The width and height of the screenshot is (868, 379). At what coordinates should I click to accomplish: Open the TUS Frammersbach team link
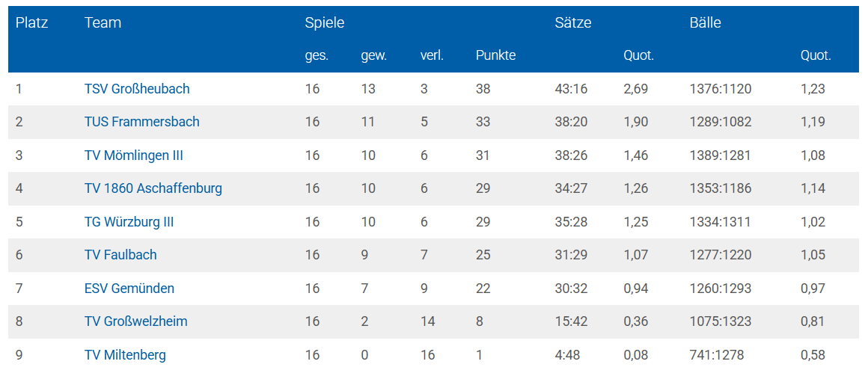[x=141, y=122]
